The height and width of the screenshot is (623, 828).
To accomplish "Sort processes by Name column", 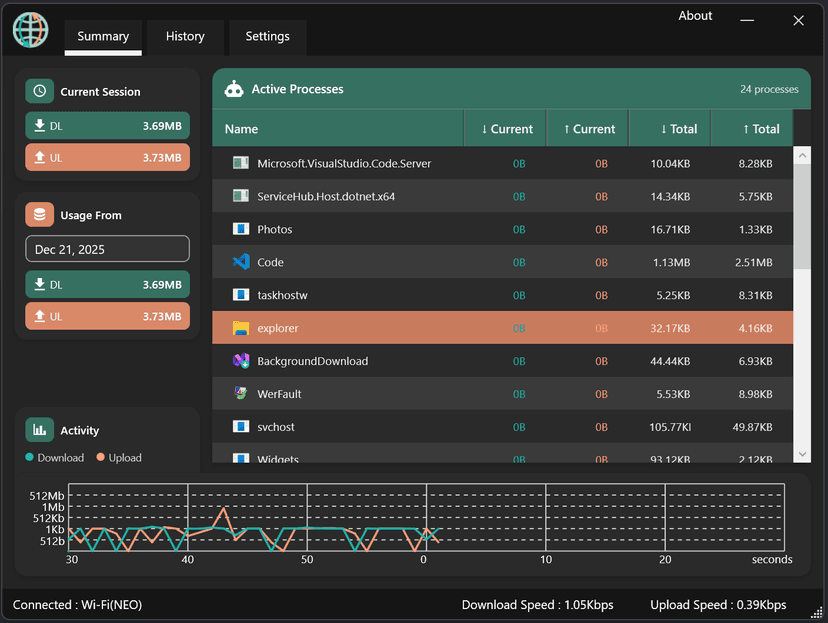I will click(338, 128).
